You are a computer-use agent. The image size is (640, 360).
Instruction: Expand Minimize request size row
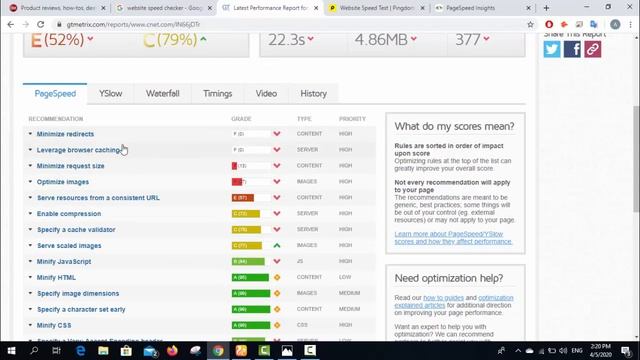coord(30,166)
